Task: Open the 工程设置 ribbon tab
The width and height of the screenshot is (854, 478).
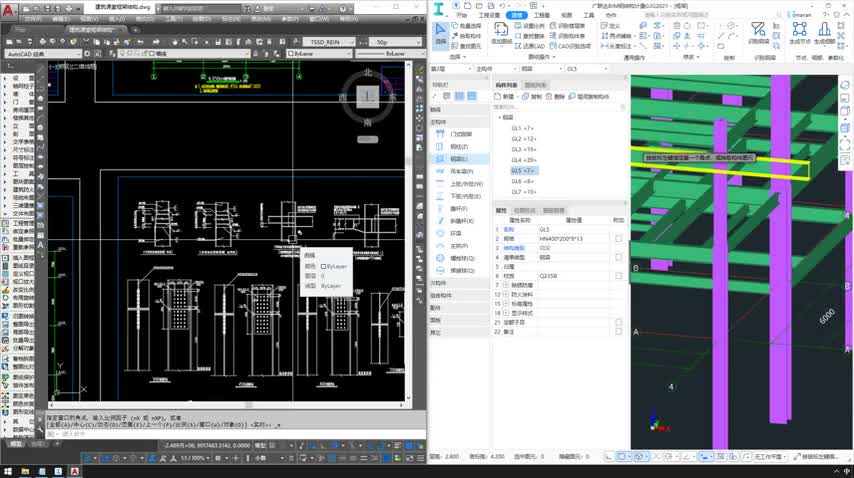Action: click(x=489, y=16)
